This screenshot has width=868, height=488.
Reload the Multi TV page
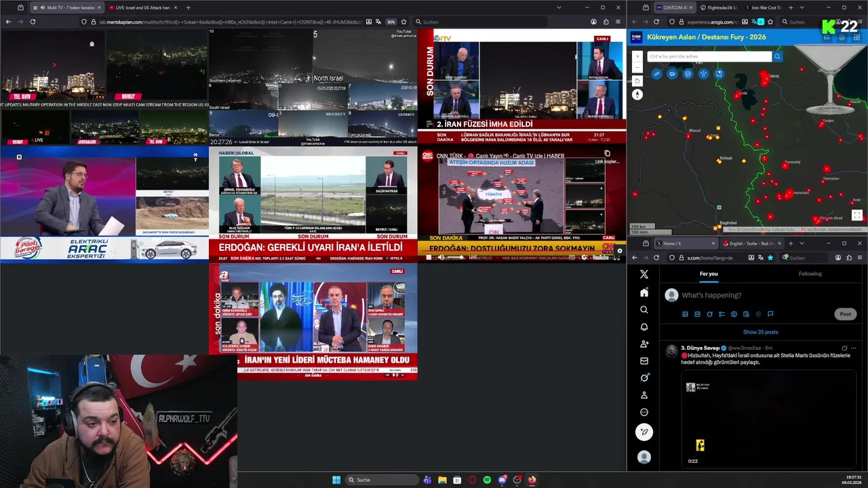click(x=33, y=22)
